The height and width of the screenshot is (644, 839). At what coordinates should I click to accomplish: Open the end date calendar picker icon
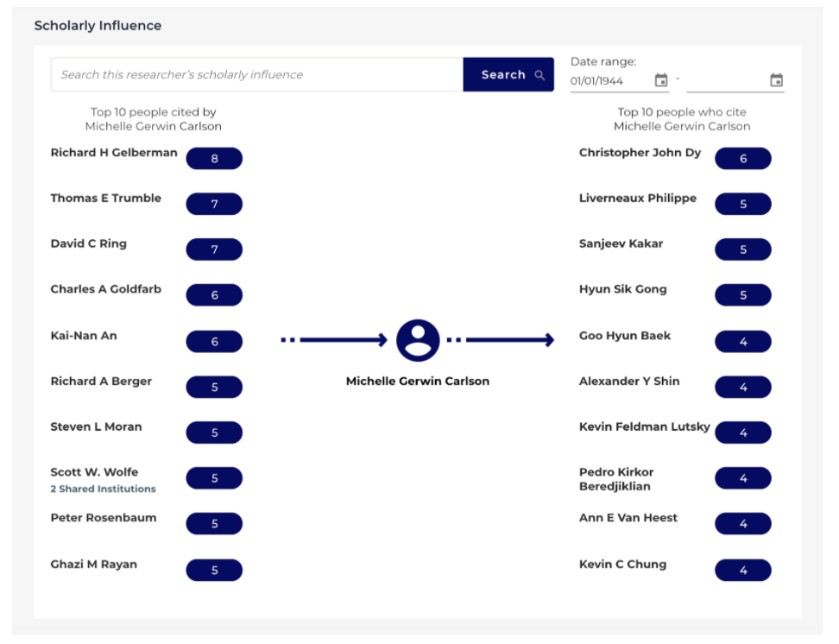(x=776, y=80)
